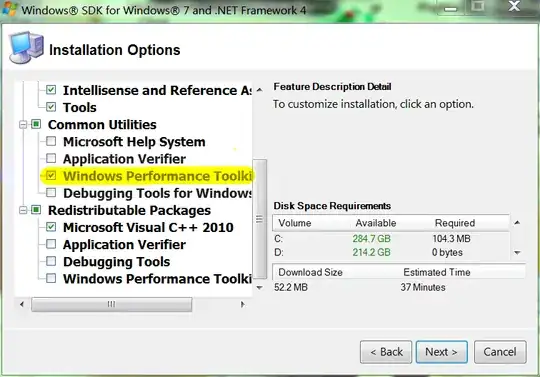Enable the Debugging Tools redistributable checkbox
The height and width of the screenshot is (377, 540).
tap(51, 261)
